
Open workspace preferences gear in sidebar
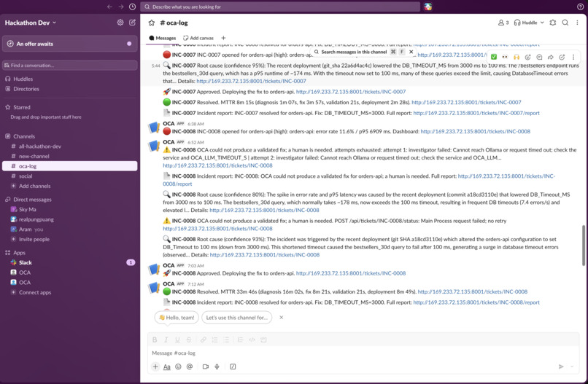pyautogui.click(x=120, y=23)
